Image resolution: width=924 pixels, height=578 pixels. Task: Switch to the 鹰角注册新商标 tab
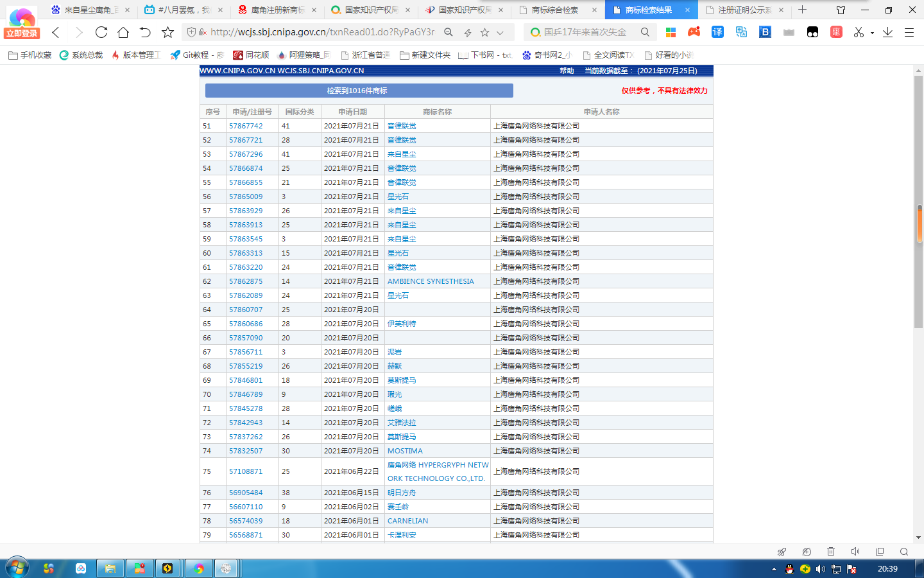pos(277,10)
